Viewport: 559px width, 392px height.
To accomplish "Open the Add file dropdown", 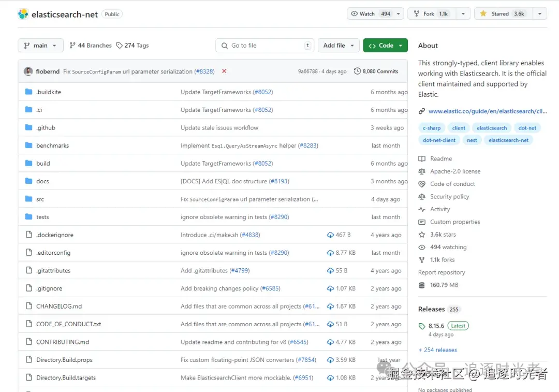I will [339, 45].
